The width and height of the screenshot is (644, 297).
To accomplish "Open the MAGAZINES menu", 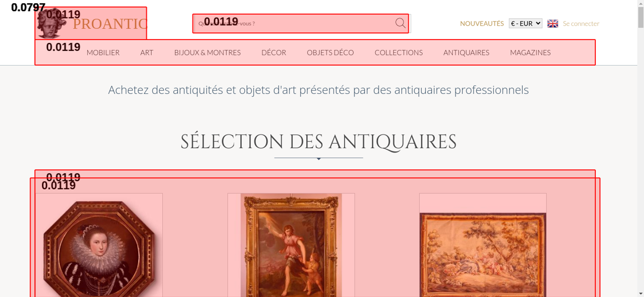I will (x=530, y=52).
